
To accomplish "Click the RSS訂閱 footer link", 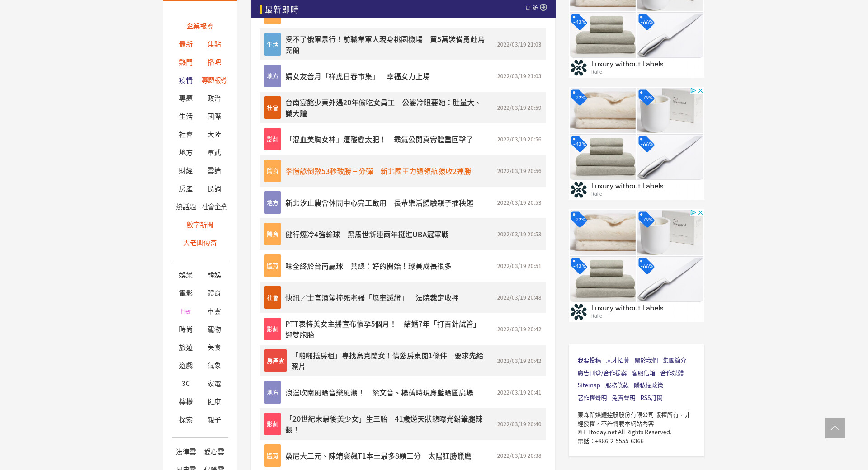I will [x=651, y=398].
